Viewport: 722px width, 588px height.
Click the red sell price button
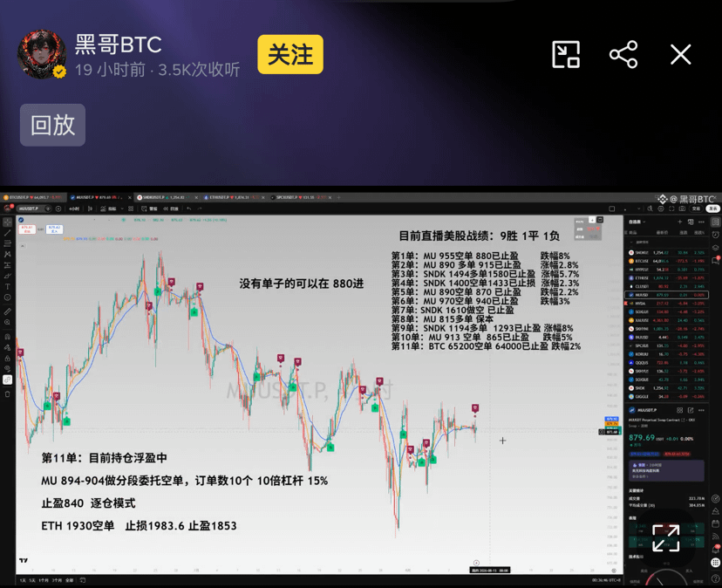click(27, 229)
